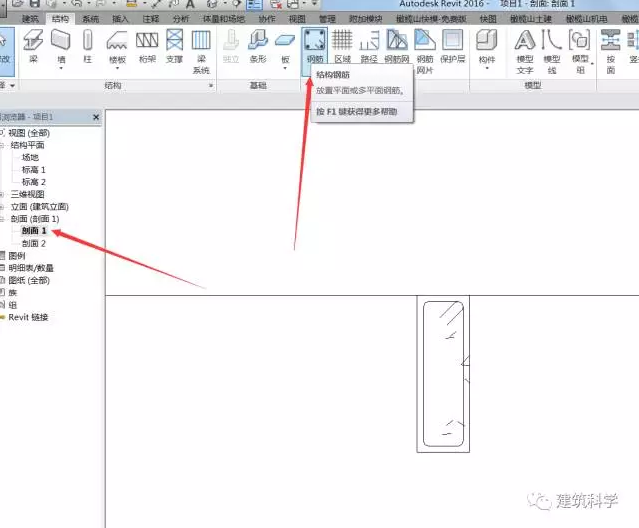Select 标高 2 in the project browser
This screenshot has height=528, width=639.
click(34, 182)
